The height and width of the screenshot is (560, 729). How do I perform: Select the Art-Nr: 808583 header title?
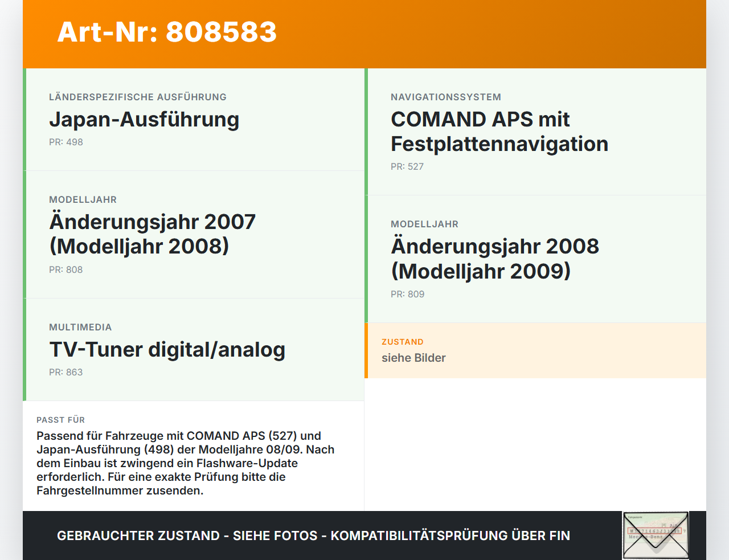(x=167, y=32)
